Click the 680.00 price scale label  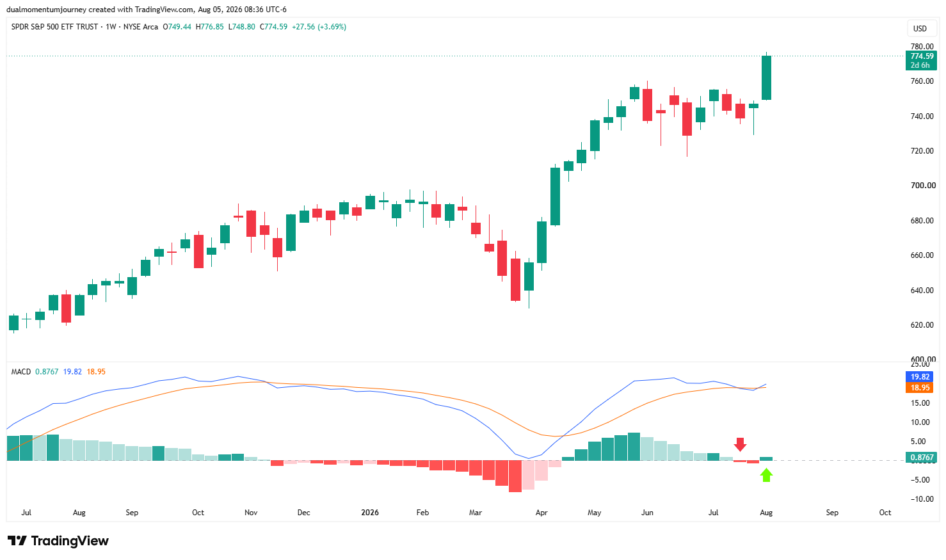(x=922, y=221)
